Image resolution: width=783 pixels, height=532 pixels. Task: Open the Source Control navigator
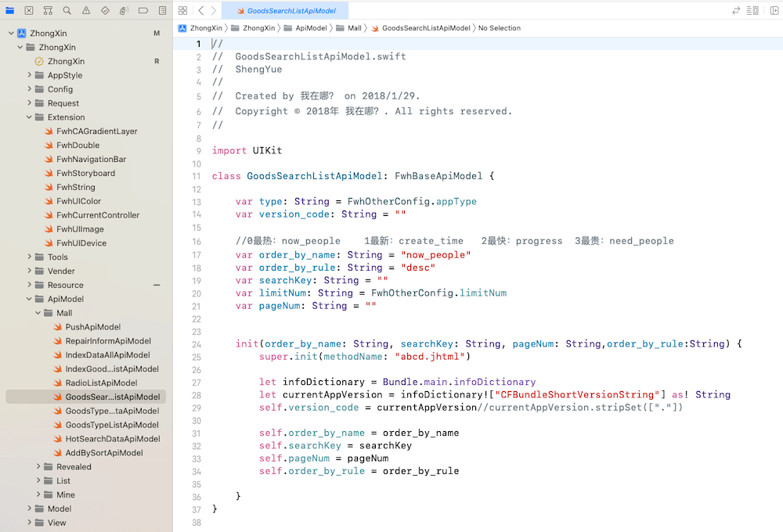point(29,10)
